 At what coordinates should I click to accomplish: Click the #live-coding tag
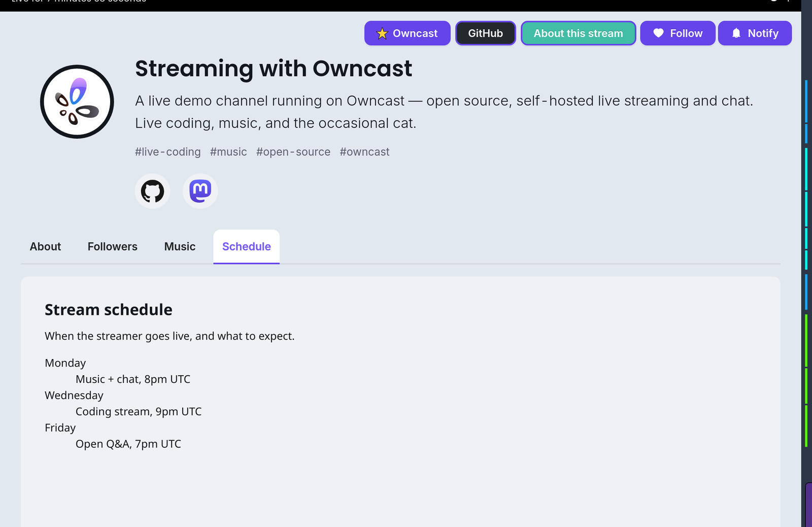(x=168, y=152)
